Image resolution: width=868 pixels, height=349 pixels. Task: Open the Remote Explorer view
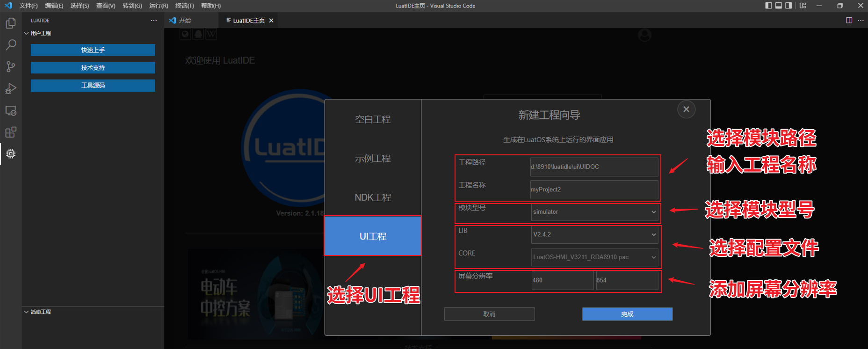point(11,110)
